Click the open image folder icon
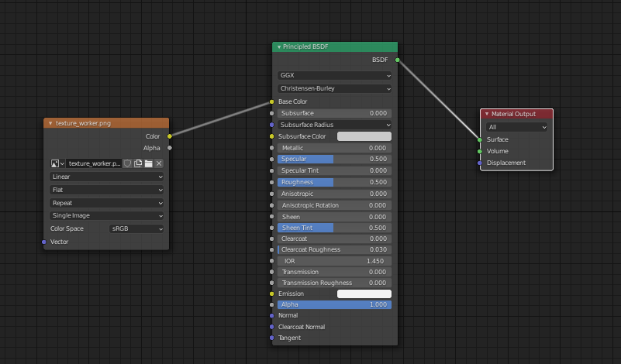Image resolution: width=621 pixels, height=364 pixels. (148, 163)
